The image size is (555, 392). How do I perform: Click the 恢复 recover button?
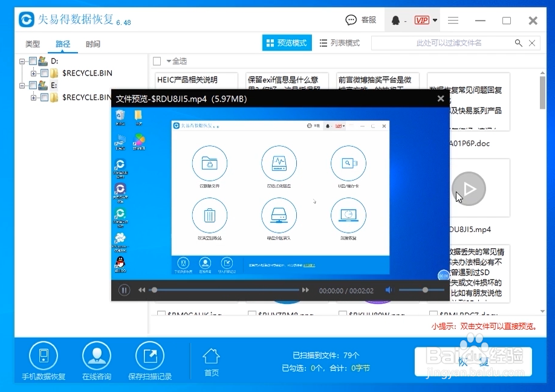click(x=472, y=361)
